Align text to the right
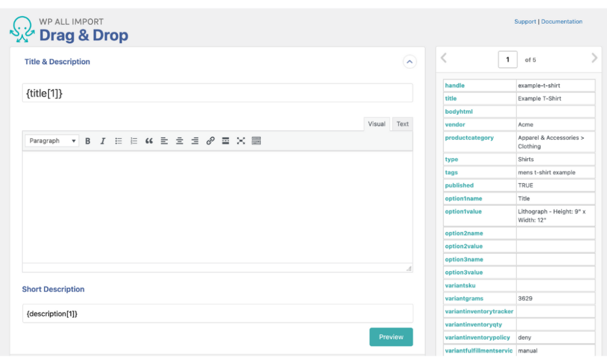Image resolution: width=607 pixels, height=364 pixels. (195, 141)
